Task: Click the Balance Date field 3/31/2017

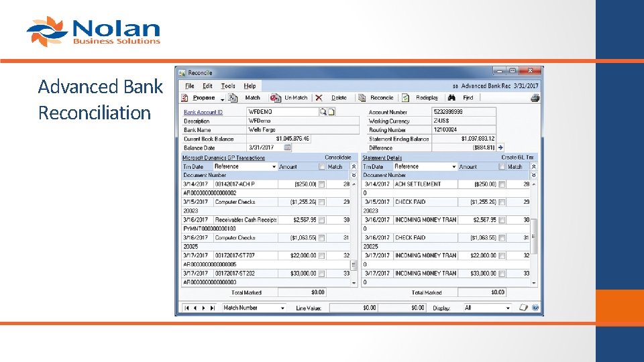Action: (x=266, y=147)
